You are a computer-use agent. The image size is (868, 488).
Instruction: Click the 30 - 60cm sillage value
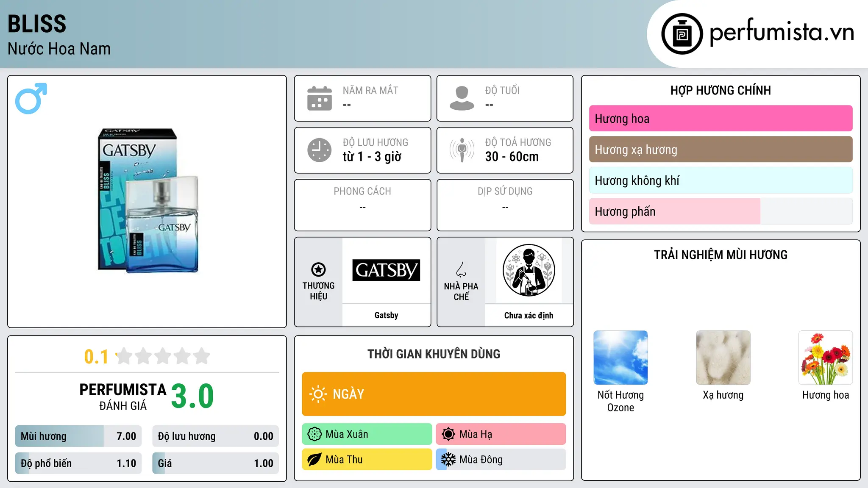coord(512,157)
